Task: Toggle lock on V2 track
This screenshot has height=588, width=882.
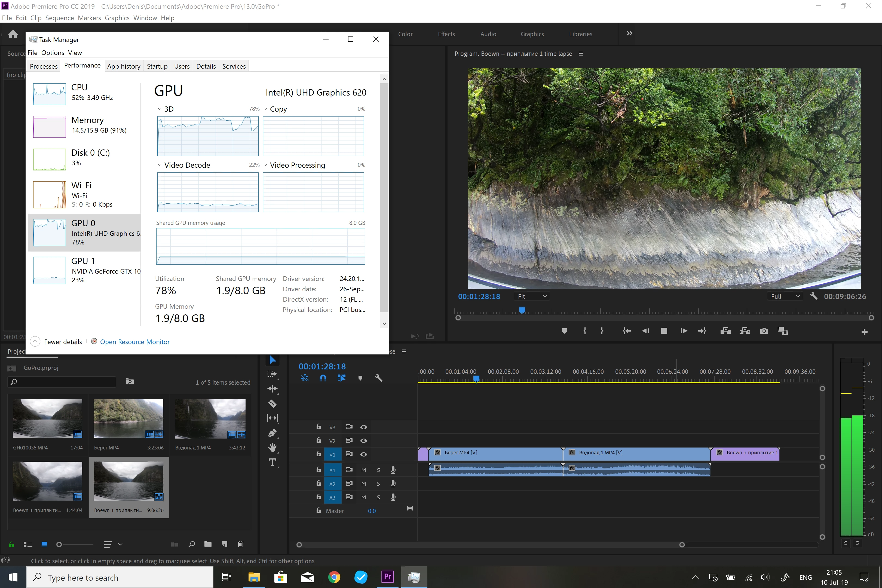Action: click(318, 440)
